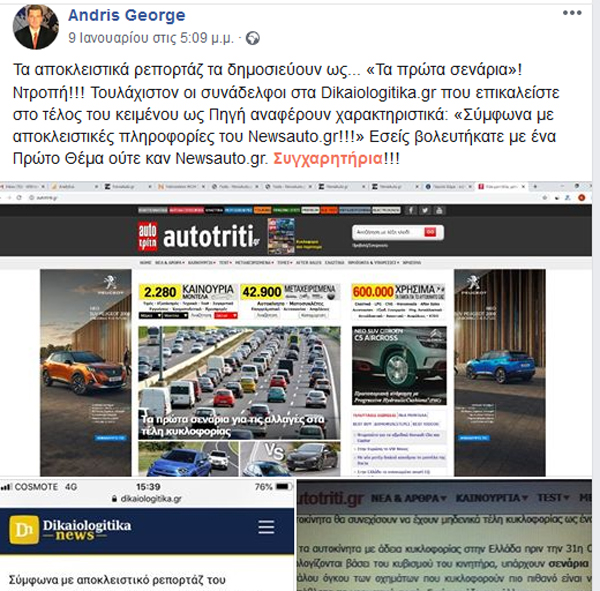Open the first car brand dropdown

tap(150, 316)
